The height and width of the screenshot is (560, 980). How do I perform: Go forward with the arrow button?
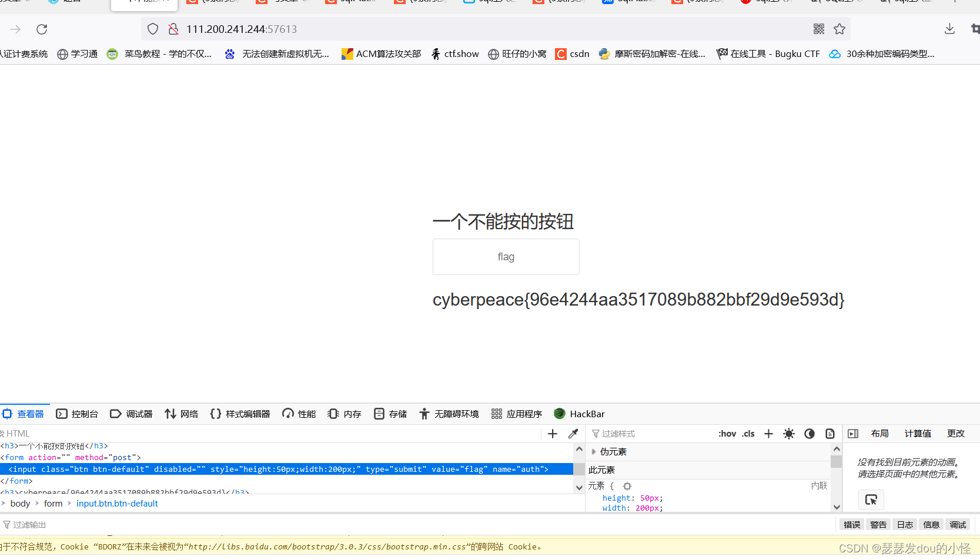[x=15, y=29]
